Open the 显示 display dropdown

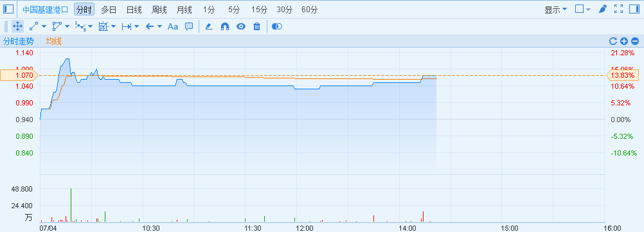556,10
